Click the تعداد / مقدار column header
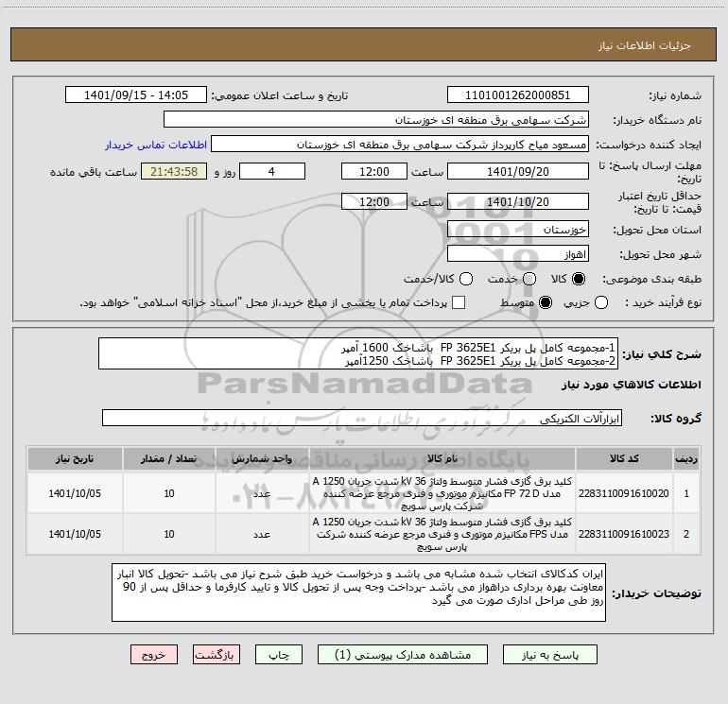This screenshot has width=728, height=704. coord(169,459)
